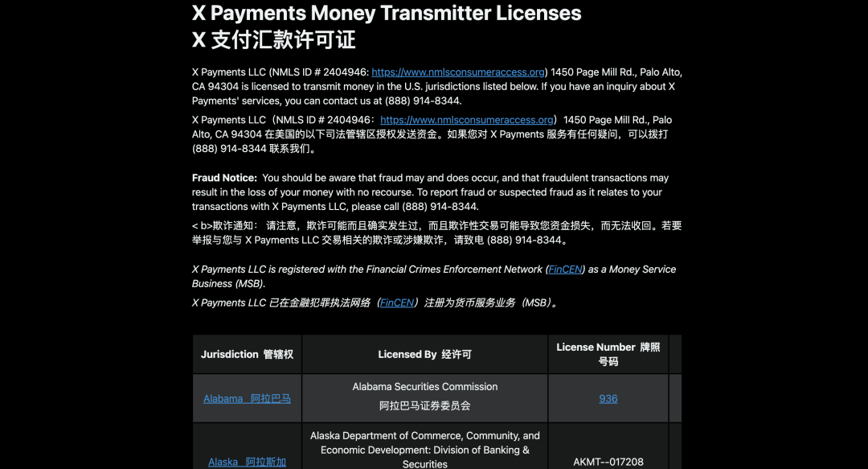Click the Chinese heading X 支付汇款许可证
Viewport: 868px width, 469px height.
tap(273, 40)
